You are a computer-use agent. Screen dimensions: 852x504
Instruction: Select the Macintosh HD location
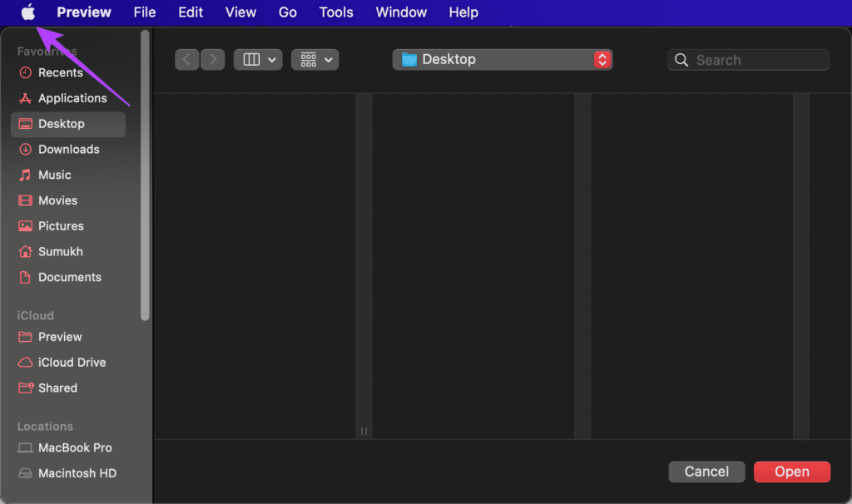(x=77, y=473)
